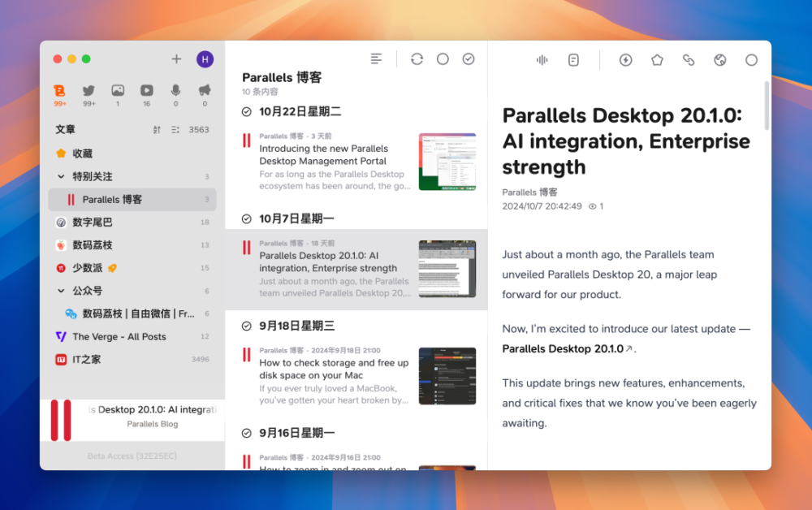Select Parallels 博客 in the sidebar
Image resolution: width=812 pixels, height=510 pixels.
pos(132,199)
